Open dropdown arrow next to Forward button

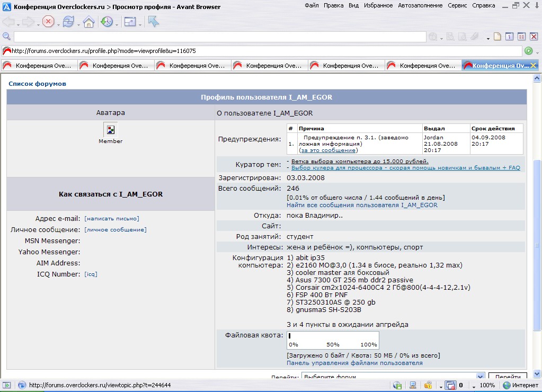coord(37,25)
